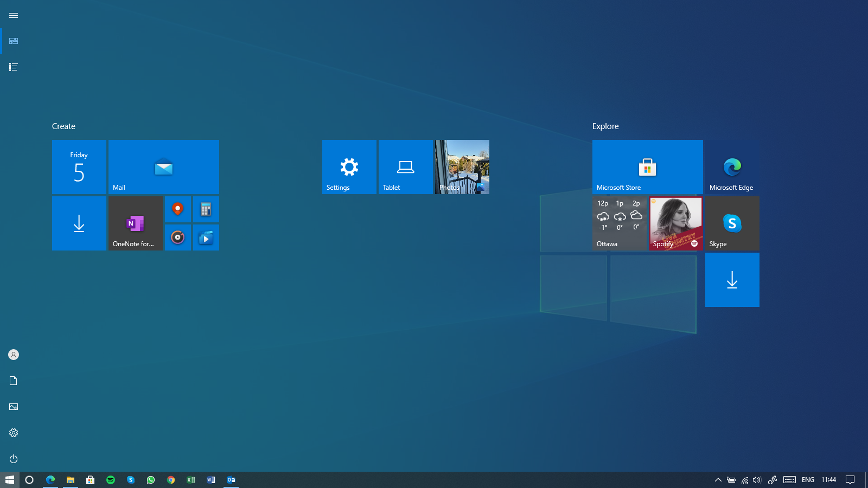Open the touch keyboard icon

(790, 480)
